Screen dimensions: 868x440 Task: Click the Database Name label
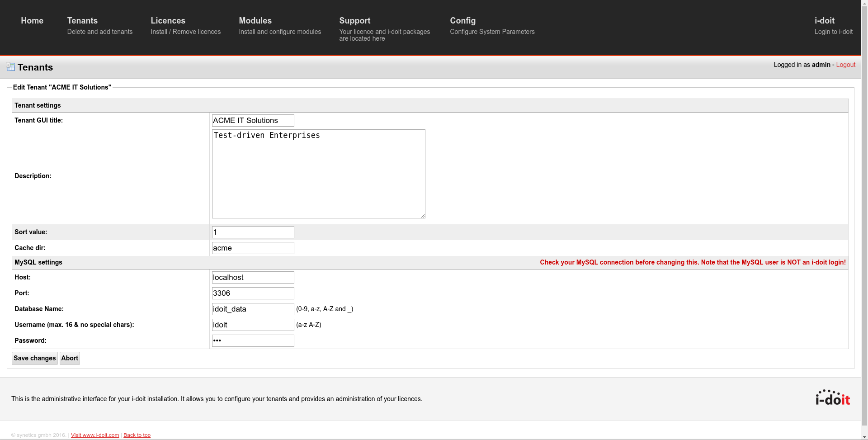39,309
